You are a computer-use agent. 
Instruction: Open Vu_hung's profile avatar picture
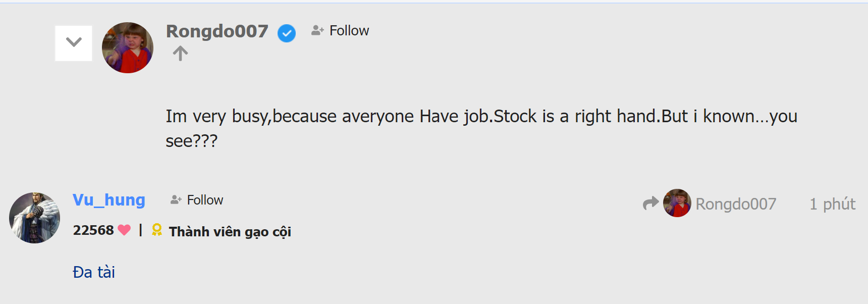(x=34, y=218)
